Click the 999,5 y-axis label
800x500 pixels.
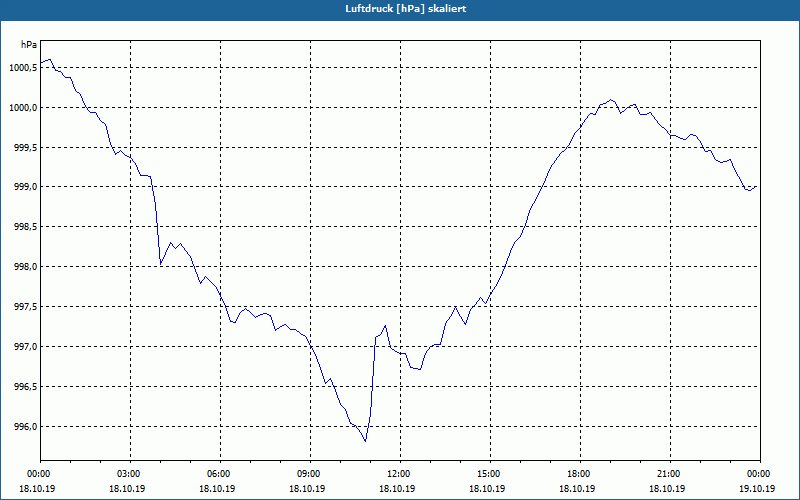(25, 147)
